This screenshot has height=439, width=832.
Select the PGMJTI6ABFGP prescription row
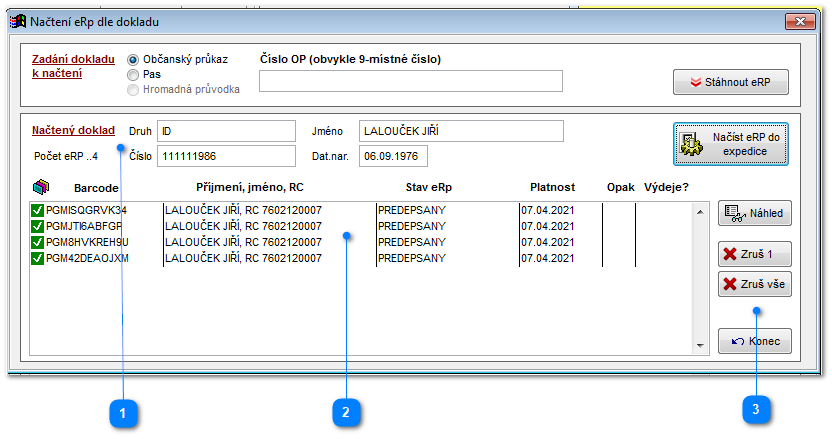(361, 226)
